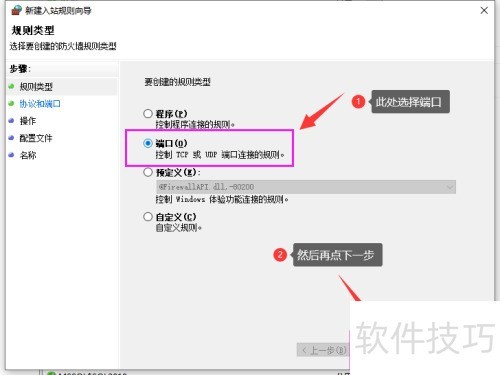Select the 配置文件 step in sidebar
The height and width of the screenshot is (375, 500).
click(x=36, y=138)
